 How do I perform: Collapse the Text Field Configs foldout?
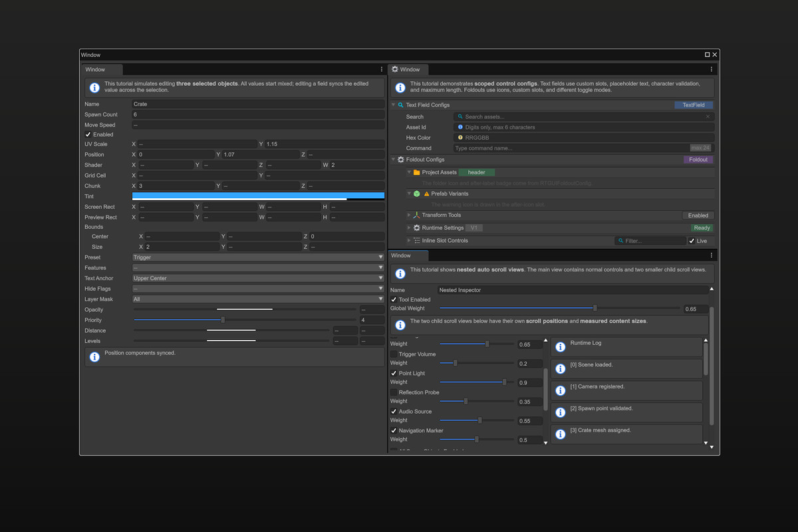click(393, 105)
